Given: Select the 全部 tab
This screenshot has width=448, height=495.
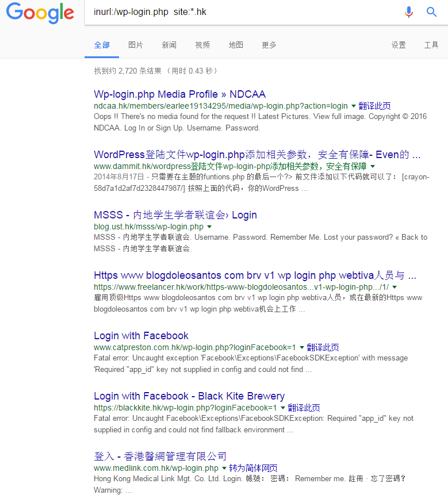Looking at the screenshot, I should tap(102, 45).
